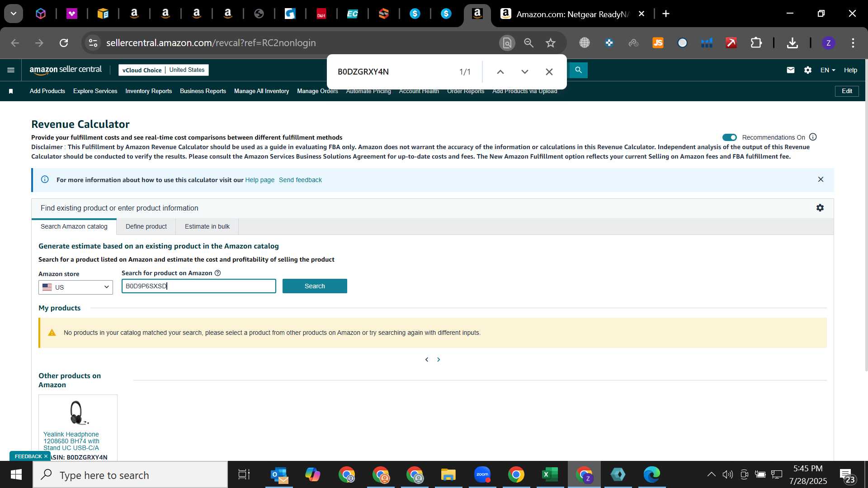This screenshot has width=868, height=488.
Task: Click the calculator settings gear icon
Action: coord(820,208)
